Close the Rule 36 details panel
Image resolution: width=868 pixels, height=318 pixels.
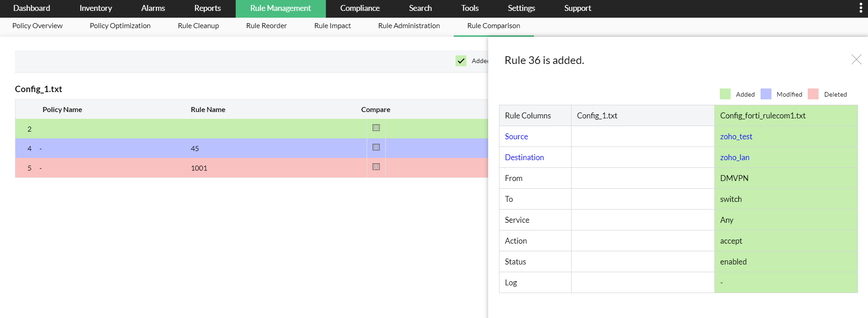point(856,59)
